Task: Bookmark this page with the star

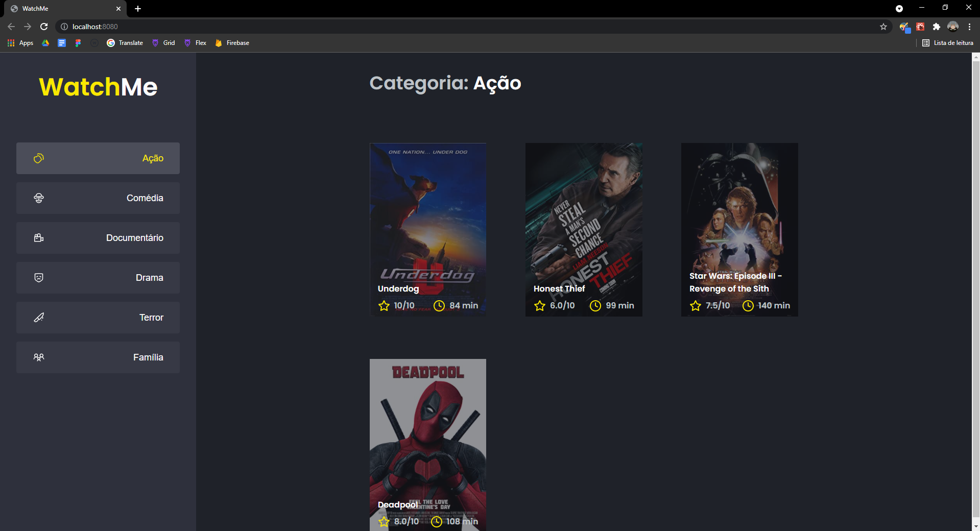Action: point(883,27)
